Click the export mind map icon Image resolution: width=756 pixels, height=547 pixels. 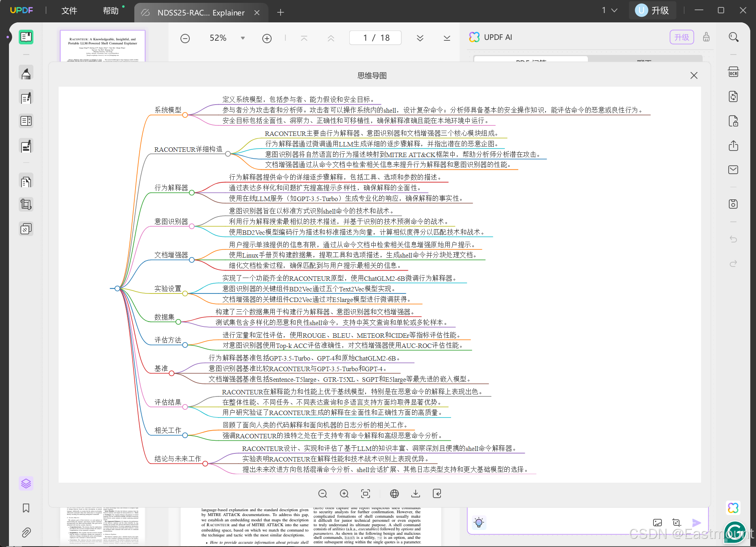coord(437,494)
